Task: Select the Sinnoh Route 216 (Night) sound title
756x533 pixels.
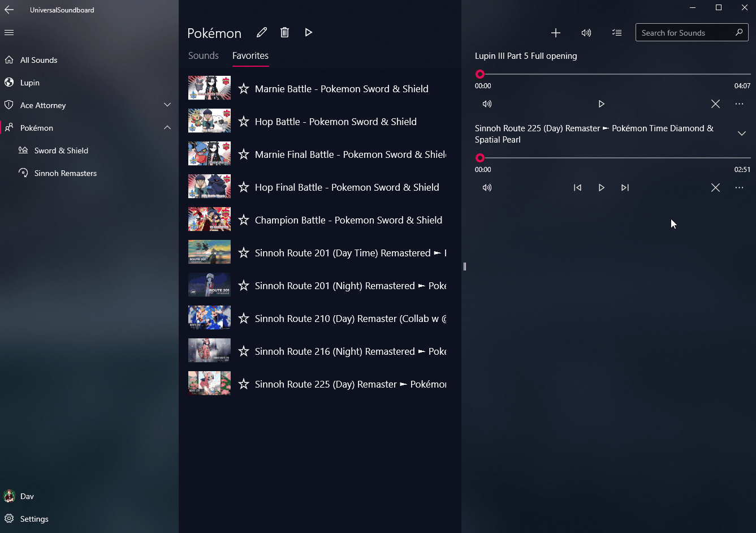Action: pyautogui.click(x=351, y=351)
